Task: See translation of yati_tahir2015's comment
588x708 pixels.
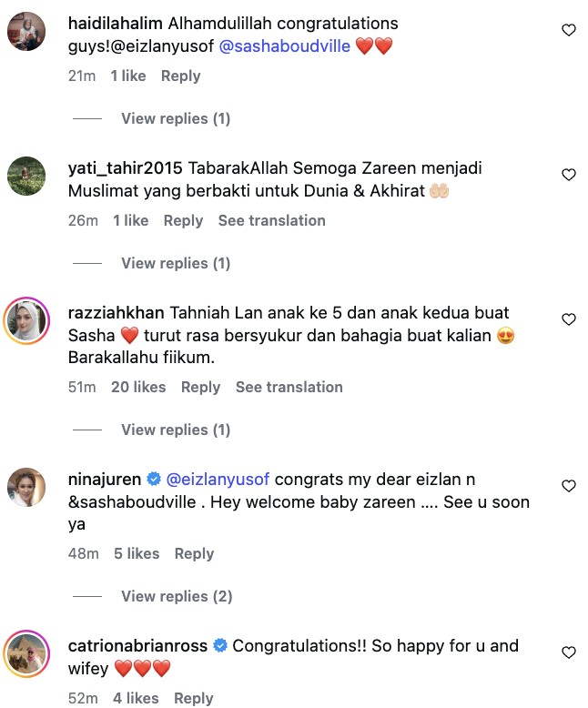Action: pos(271,220)
